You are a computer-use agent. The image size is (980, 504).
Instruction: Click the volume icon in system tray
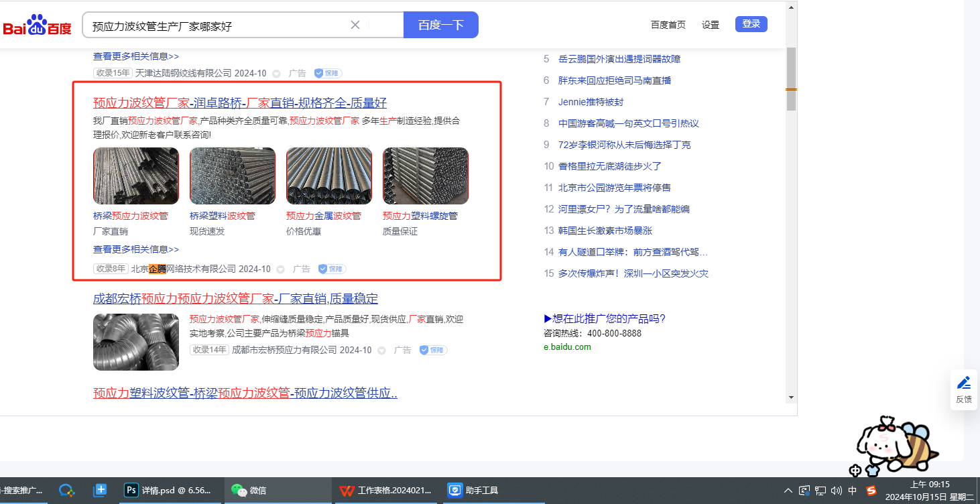pyautogui.click(x=836, y=491)
